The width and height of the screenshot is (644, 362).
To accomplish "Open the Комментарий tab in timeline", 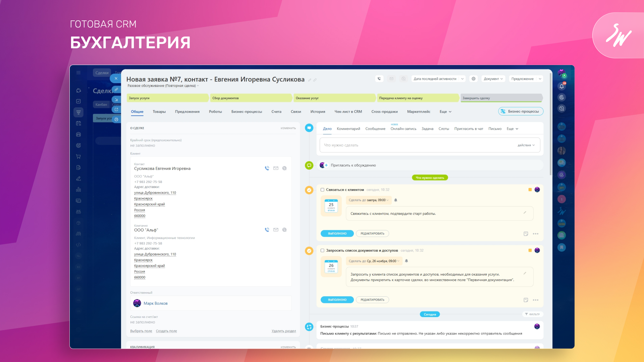I will click(x=348, y=129).
